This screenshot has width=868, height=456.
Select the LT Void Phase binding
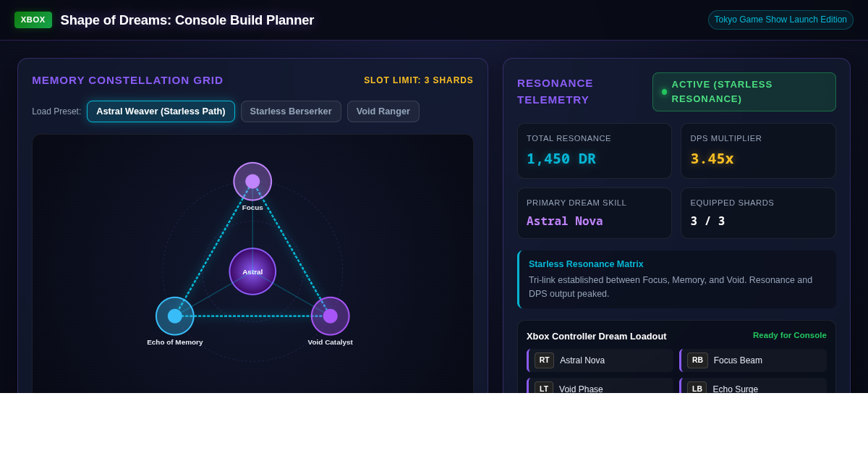[x=600, y=387]
